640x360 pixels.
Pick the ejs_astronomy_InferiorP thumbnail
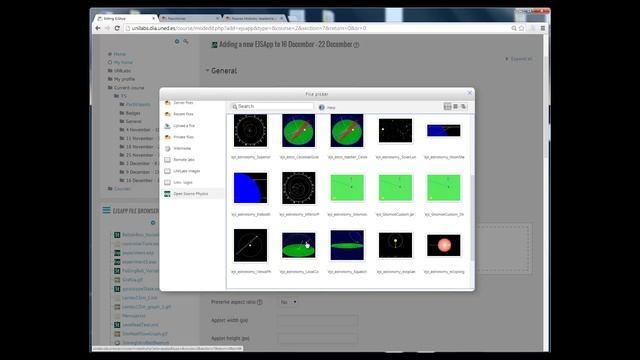(299, 188)
